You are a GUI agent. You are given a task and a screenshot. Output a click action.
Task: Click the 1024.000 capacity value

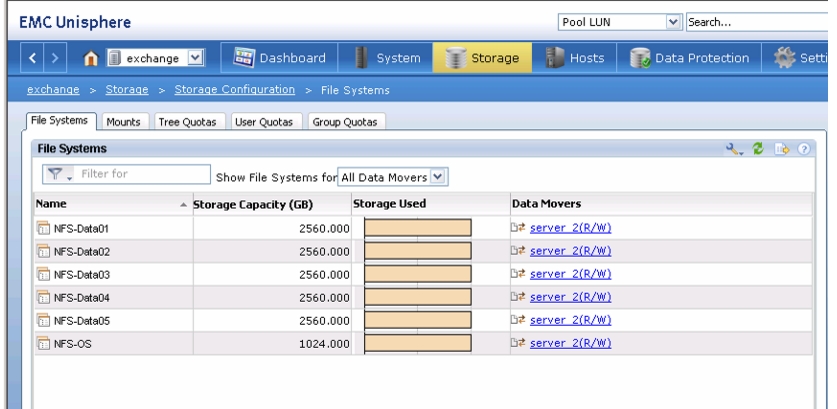(324, 344)
